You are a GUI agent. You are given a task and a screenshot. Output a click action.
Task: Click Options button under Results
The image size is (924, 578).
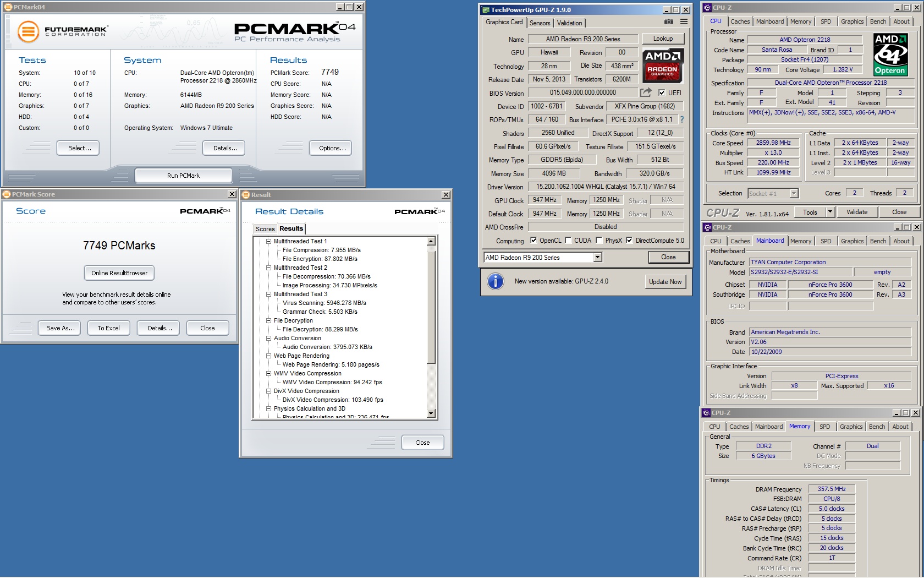pyautogui.click(x=331, y=148)
